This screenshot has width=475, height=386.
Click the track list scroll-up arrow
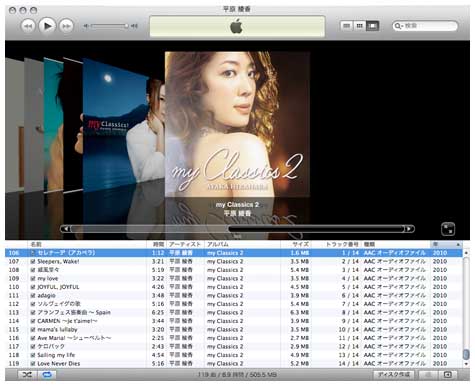(466, 253)
